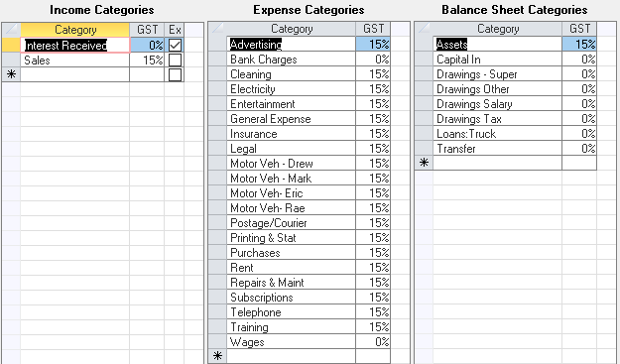Select the Drawings Tax category
This screenshot has width=620, height=364.
pos(498,119)
